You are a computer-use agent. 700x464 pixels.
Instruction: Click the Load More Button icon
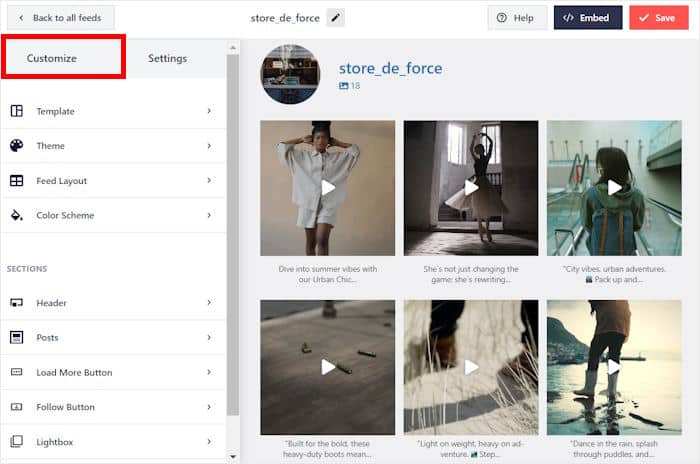point(16,373)
